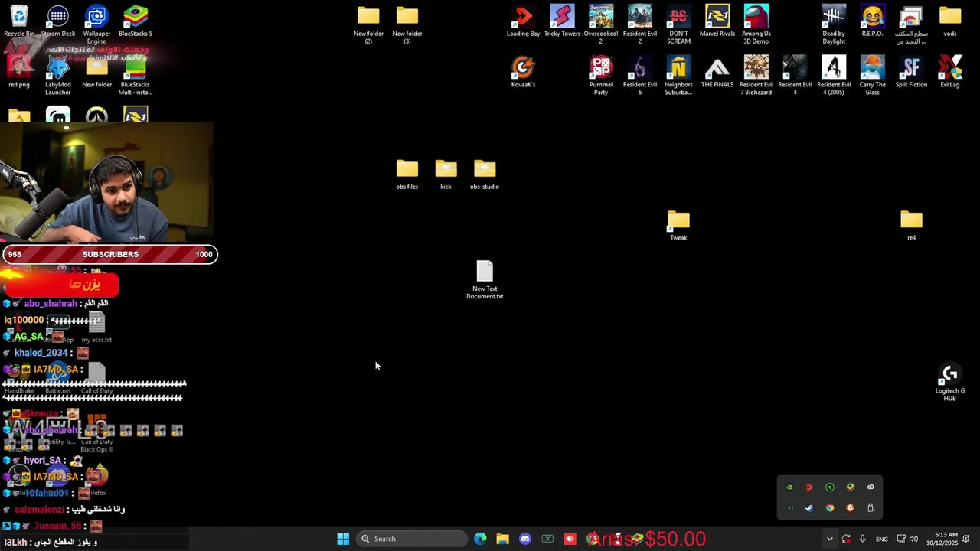Launch Dead by Daylight shortcut
980x551 pixels.
834,24
